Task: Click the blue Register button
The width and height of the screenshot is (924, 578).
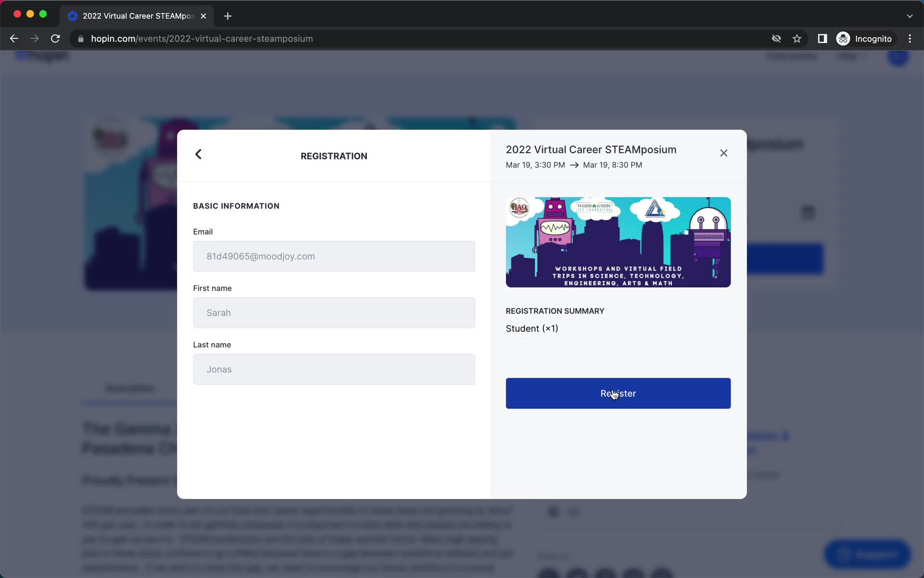Action: click(x=618, y=394)
